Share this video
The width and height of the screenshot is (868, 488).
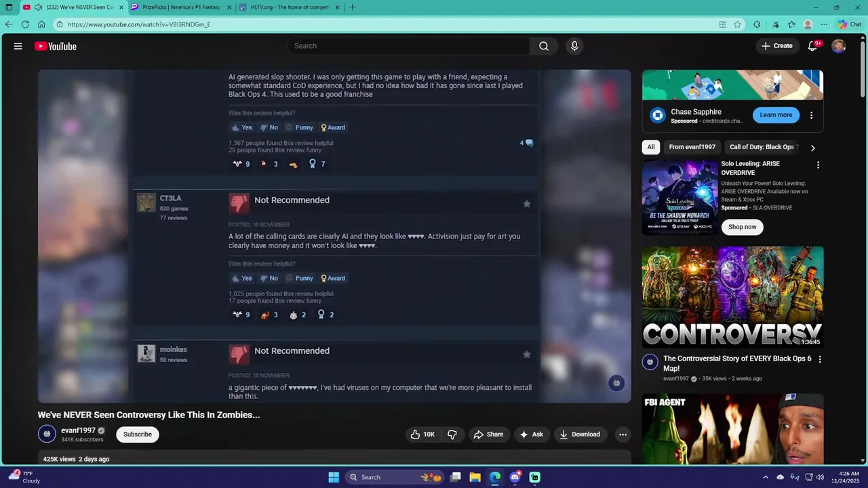click(489, 434)
